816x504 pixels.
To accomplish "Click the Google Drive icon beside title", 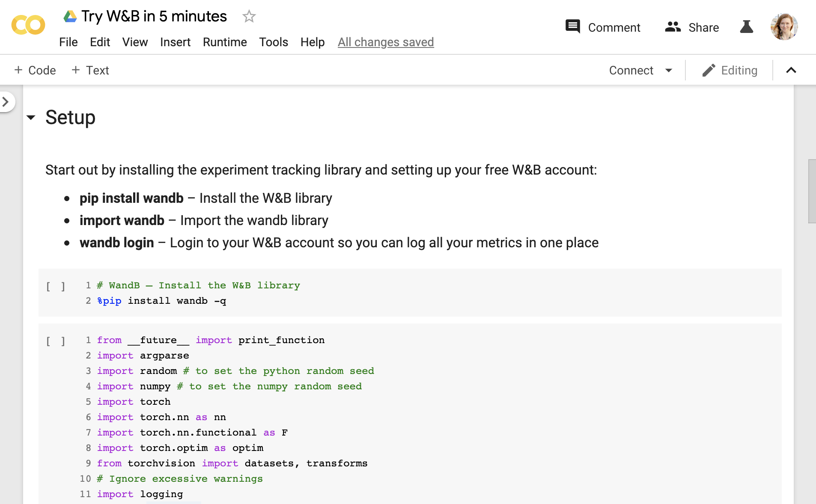I will 70,17.
